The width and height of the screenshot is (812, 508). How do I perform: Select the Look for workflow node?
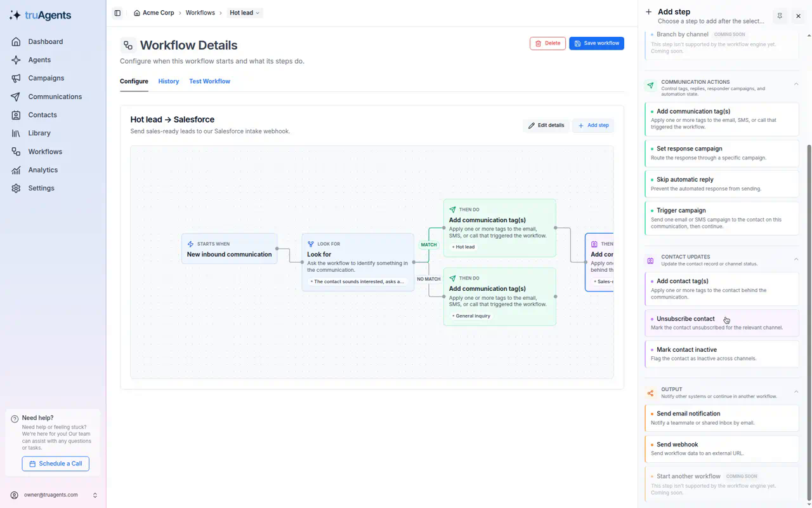point(358,262)
